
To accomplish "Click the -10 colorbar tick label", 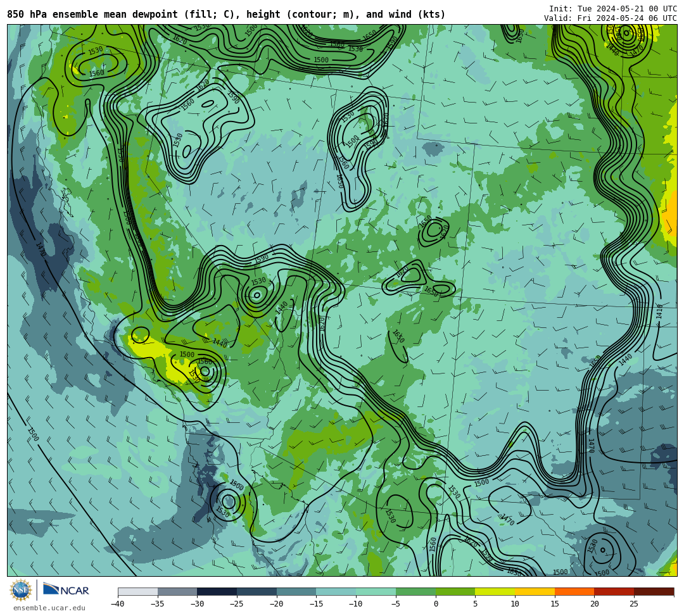I will pyautogui.click(x=355, y=604).
